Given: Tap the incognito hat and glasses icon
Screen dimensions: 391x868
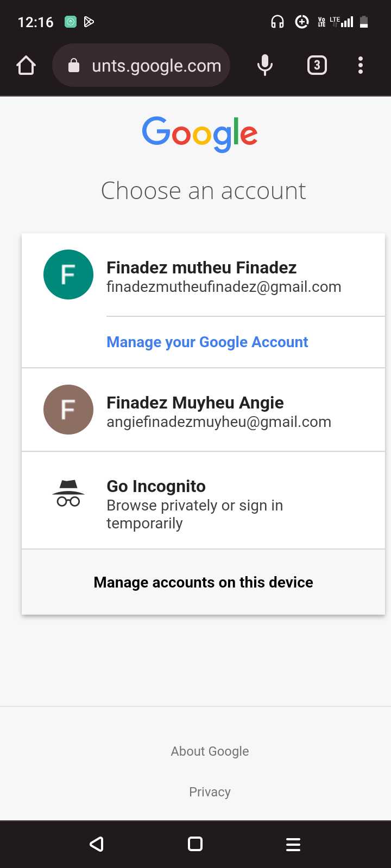Looking at the screenshot, I should (x=68, y=493).
